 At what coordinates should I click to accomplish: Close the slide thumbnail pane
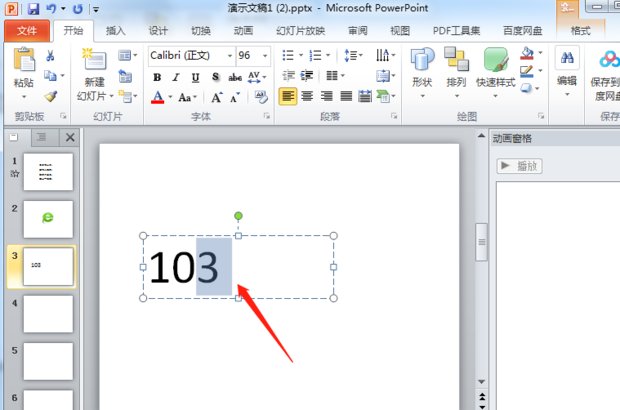click(70, 138)
